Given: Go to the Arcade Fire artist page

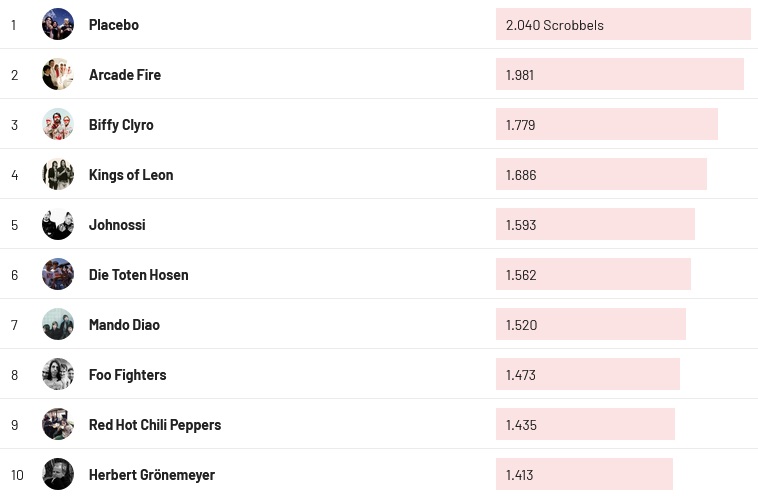Looking at the screenshot, I should [x=125, y=75].
